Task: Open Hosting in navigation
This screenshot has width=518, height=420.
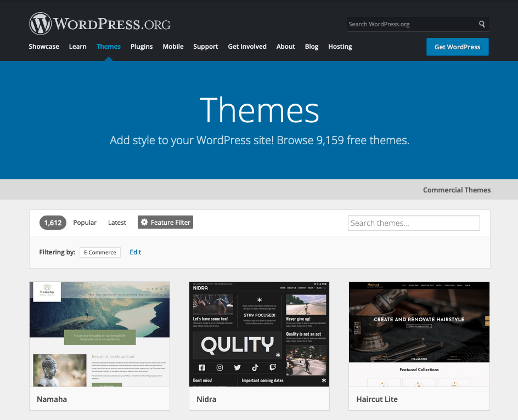Action: coord(340,47)
